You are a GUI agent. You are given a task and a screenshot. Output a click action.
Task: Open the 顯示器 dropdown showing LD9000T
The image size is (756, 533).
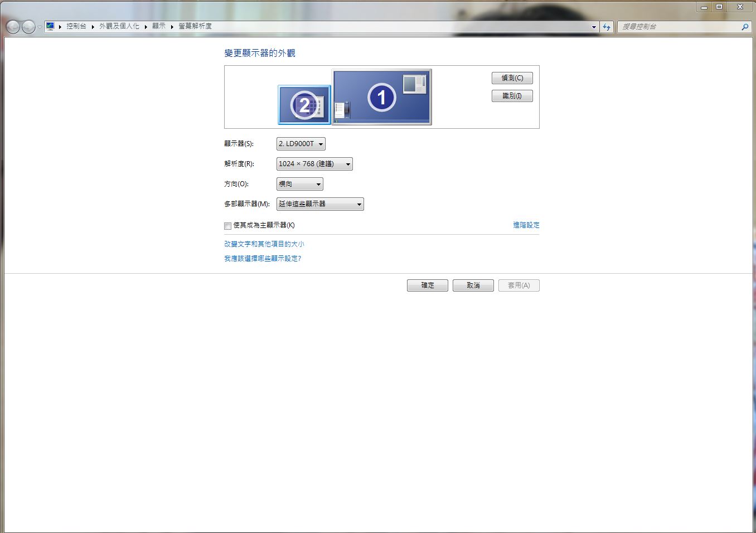[301, 144]
